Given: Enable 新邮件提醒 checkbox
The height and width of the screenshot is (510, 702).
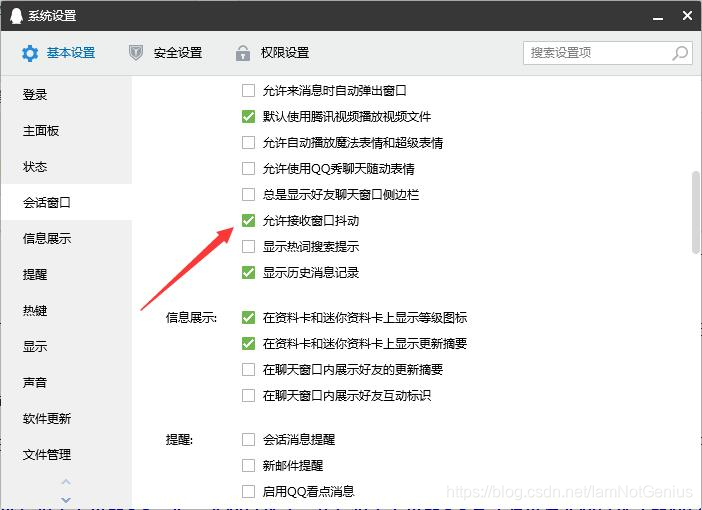Looking at the screenshot, I should (248, 466).
